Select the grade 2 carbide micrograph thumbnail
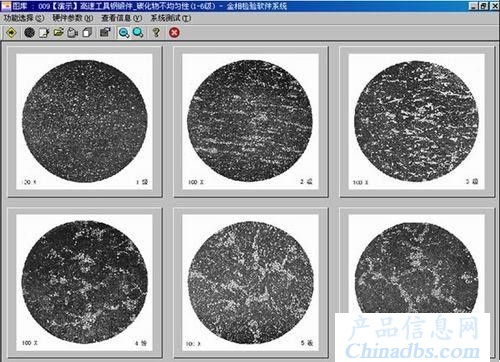 250,122
